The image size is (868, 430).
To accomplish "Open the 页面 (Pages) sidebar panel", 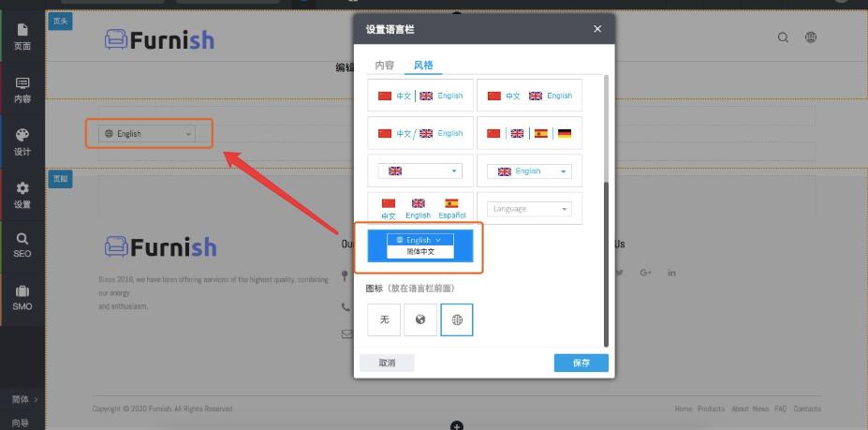I will 22,37.
